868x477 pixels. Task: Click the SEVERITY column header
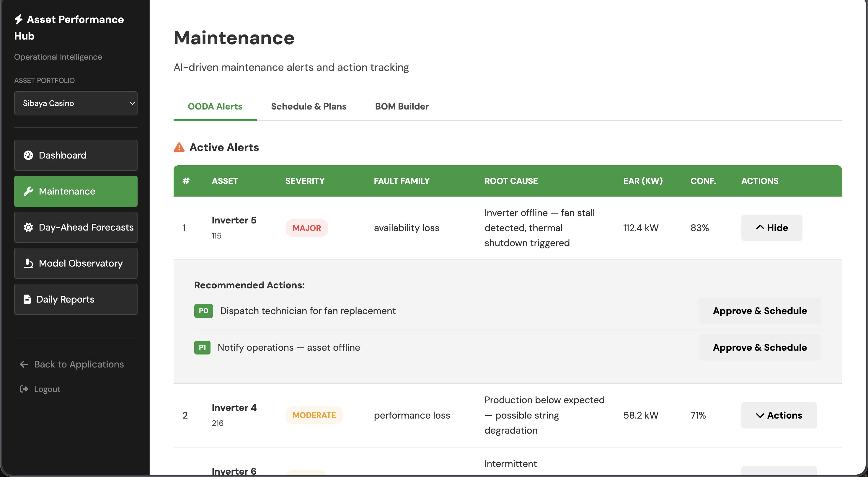point(305,181)
